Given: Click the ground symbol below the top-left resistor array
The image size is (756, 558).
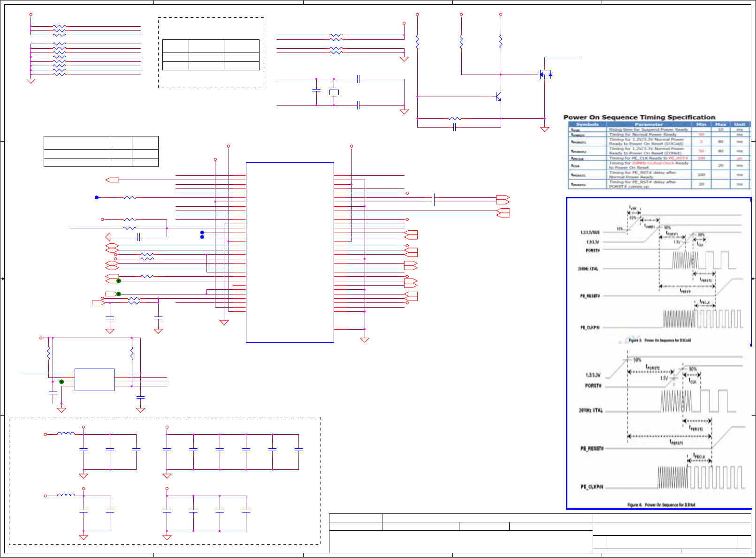Looking at the screenshot, I should pyautogui.click(x=31, y=81).
